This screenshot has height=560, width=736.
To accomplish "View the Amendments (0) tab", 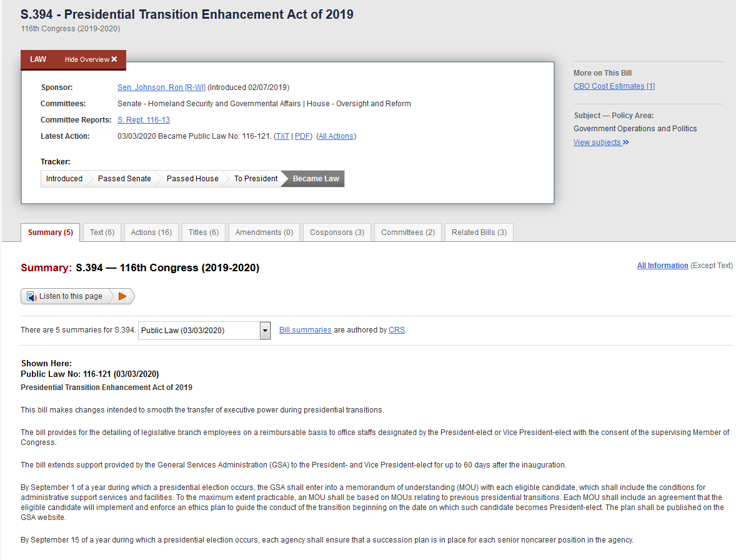I will pyautogui.click(x=264, y=232).
